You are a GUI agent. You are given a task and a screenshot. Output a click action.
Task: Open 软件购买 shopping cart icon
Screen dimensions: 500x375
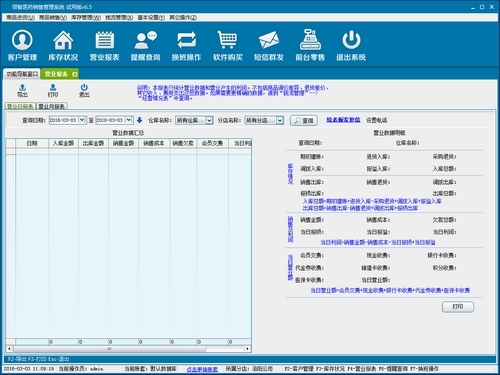click(x=228, y=45)
